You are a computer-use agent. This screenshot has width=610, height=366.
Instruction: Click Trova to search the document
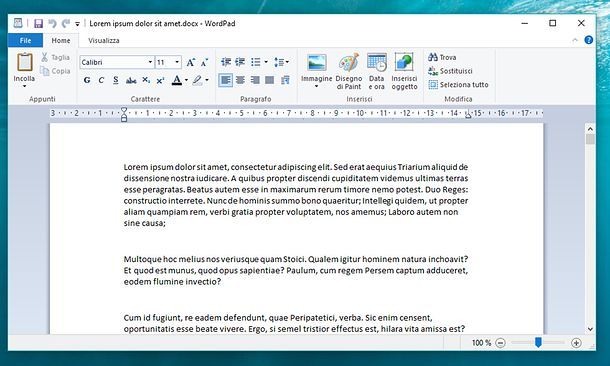pos(442,57)
